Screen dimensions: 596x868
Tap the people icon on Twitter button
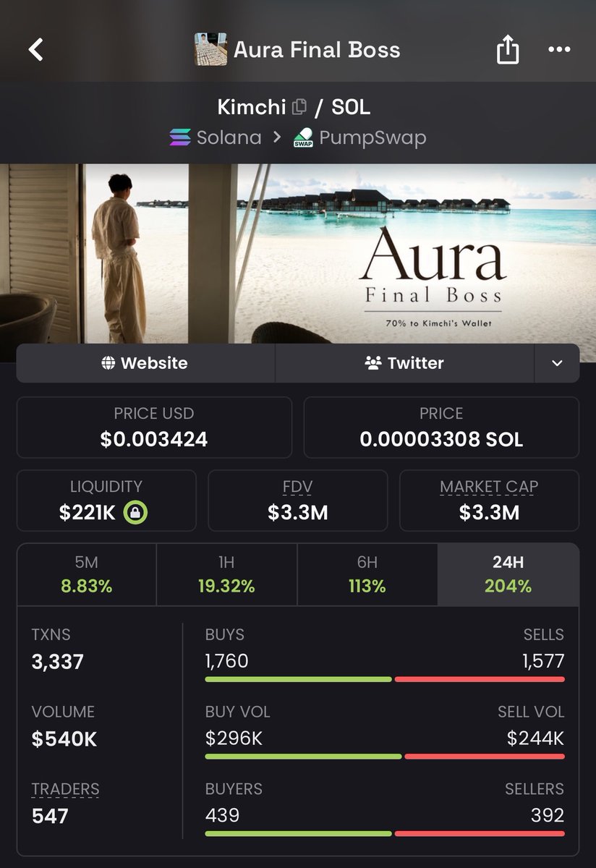click(373, 363)
